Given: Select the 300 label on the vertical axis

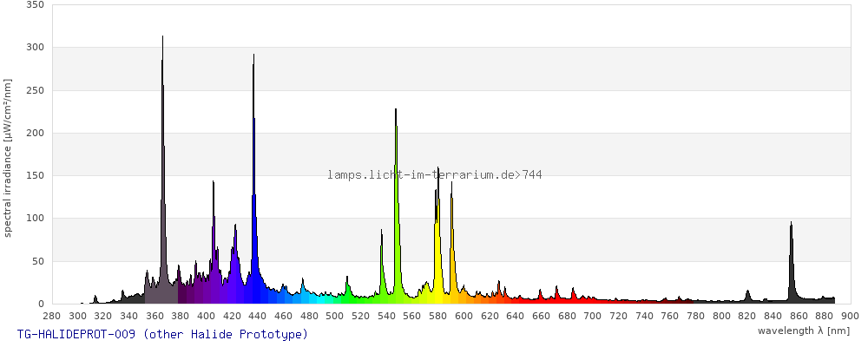Looking at the screenshot, I should 35,48.
